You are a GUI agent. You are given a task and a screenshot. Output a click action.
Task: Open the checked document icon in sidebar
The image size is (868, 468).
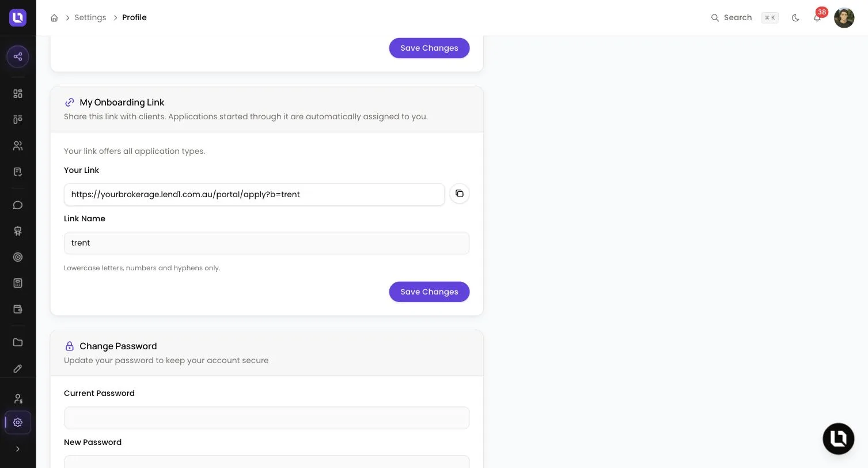pos(18,172)
